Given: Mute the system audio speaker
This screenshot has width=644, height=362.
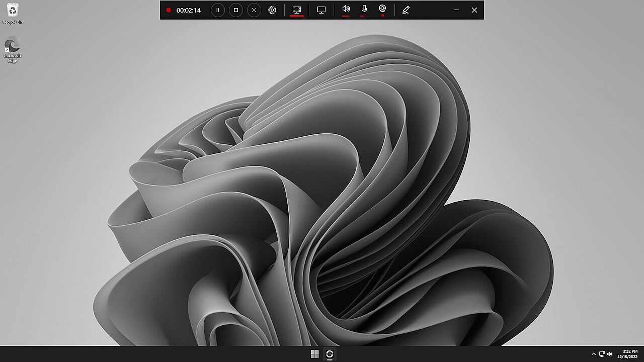Looking at the screenshot, I should coord(346,10).
